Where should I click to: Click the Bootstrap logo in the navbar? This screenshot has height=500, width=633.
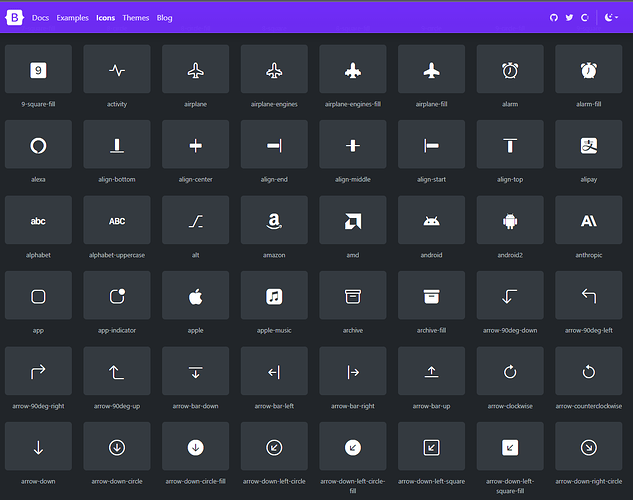point(14,18)
